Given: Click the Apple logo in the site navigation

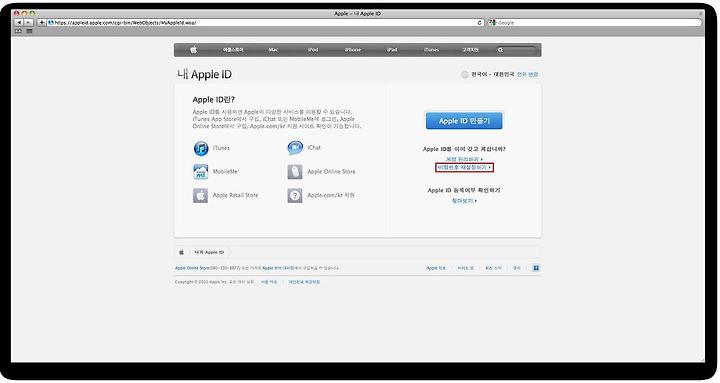Looking at the screenshot, I should (x=193, y=50).
